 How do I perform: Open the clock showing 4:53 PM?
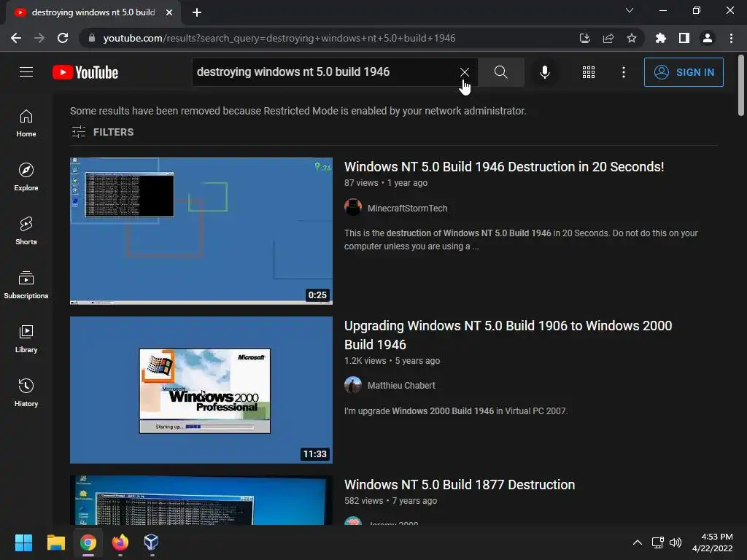[713, 542]
